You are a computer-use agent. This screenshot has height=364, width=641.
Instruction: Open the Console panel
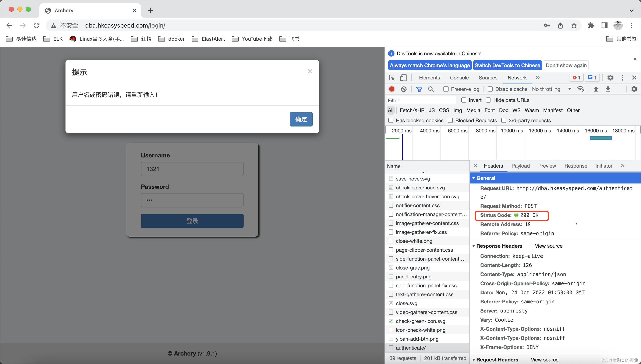tap(459, 78)
